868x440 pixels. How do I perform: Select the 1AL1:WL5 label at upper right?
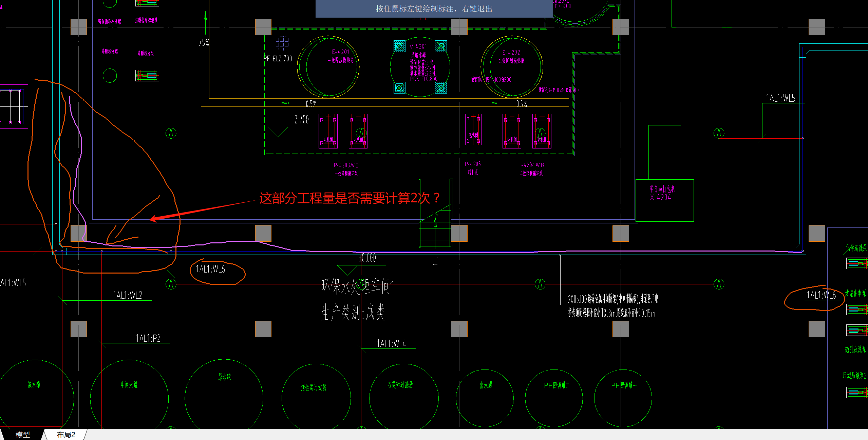(781, 98)
